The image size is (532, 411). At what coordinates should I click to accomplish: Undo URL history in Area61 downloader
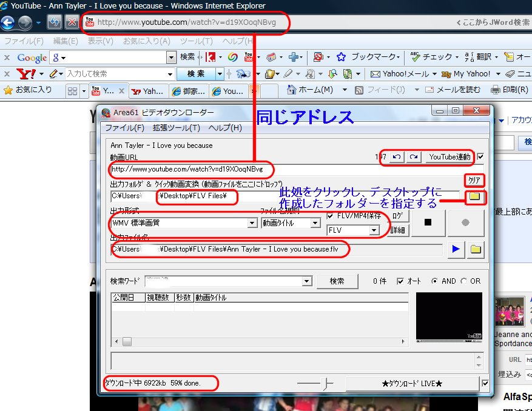click(396, 157)
